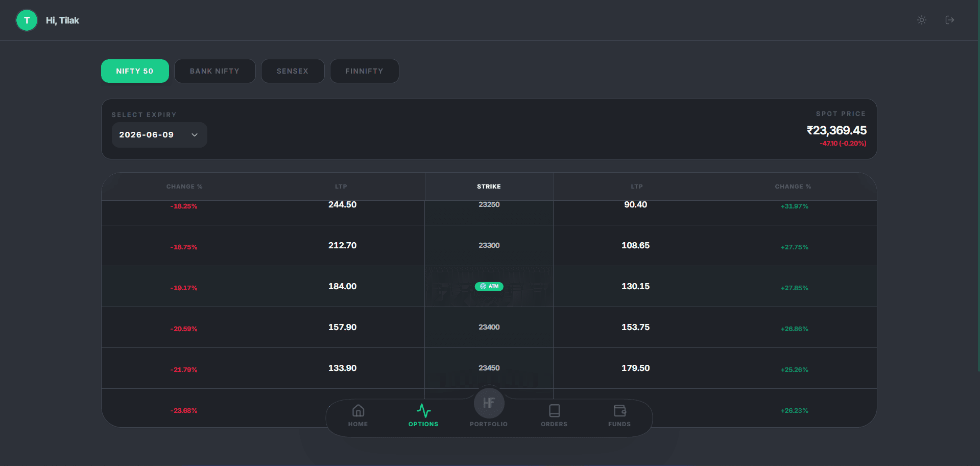The height and width of the screenshot is (466, 980).
Task: Open the green T user avatar
Action: (x=27, y=20)
